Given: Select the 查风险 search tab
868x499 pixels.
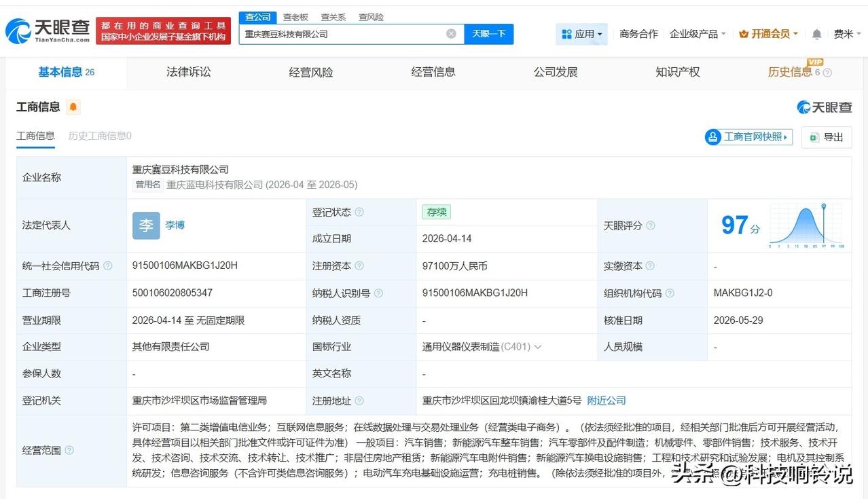Looking at the screenshot, I should coord(371,17).
